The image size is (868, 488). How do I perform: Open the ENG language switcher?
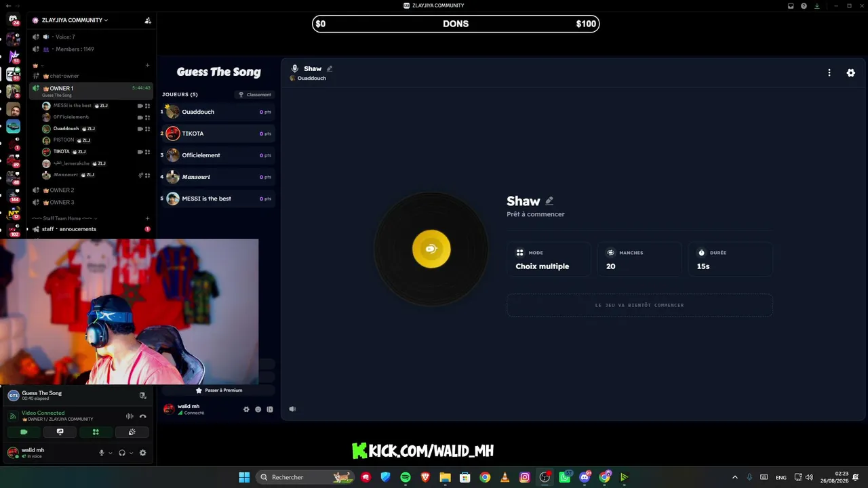pyautogui.click(x=781, y=477)
